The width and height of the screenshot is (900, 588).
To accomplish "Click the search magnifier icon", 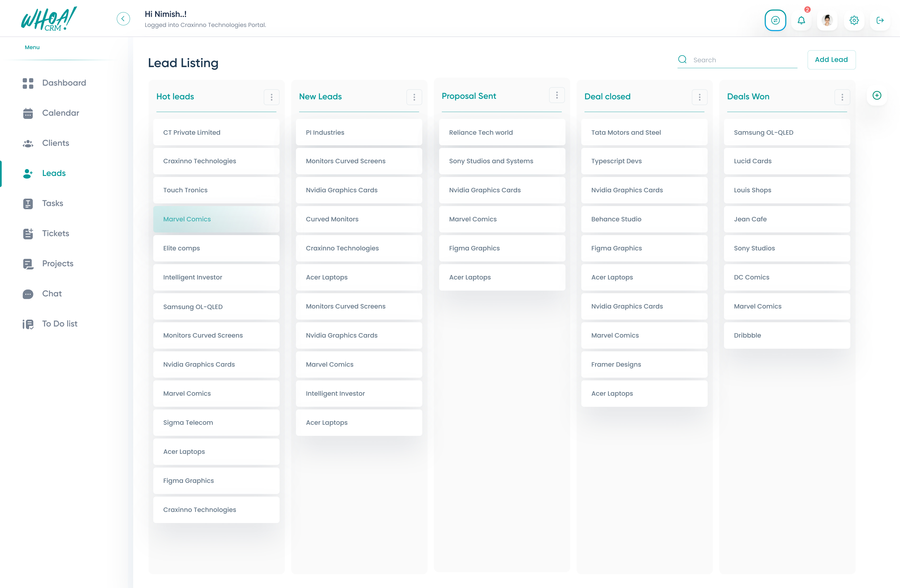I will pos(682,59).
